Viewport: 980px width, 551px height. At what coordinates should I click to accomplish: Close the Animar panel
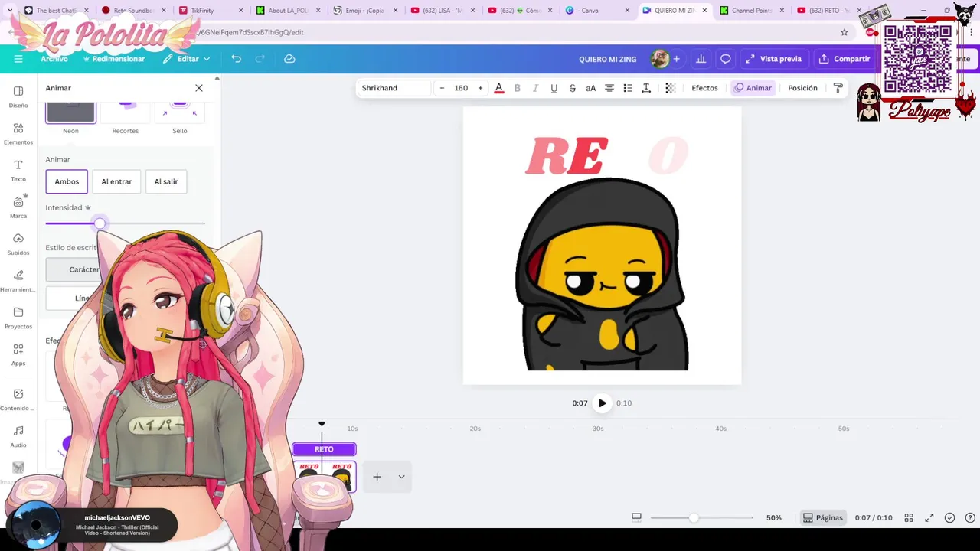click(199, 88)
